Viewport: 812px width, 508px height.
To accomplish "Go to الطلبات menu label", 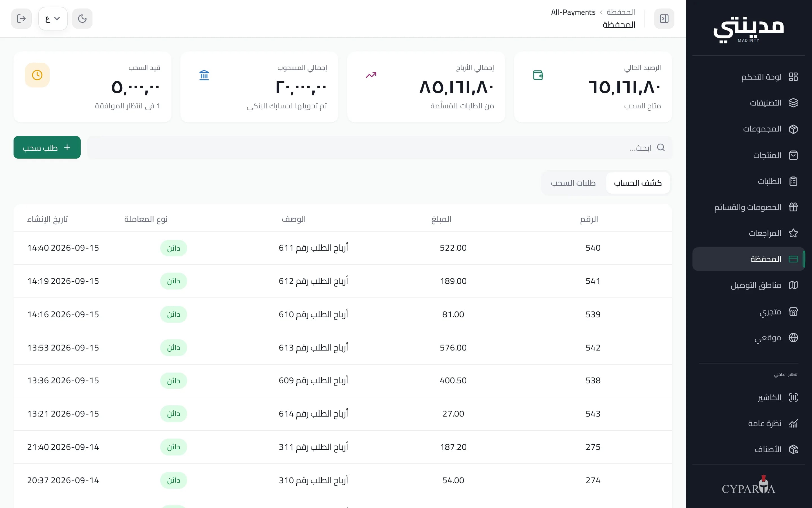I will pyautogui.click(x=769, y=181).
